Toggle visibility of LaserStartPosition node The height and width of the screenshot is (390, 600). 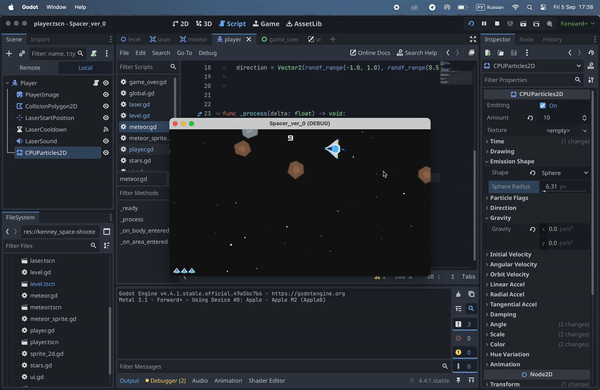106,118
